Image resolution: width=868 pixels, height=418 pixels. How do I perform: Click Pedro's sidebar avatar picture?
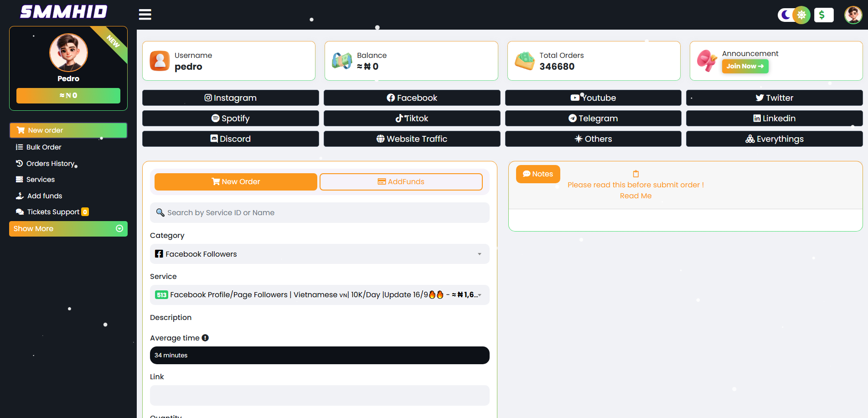coord(68,52)
